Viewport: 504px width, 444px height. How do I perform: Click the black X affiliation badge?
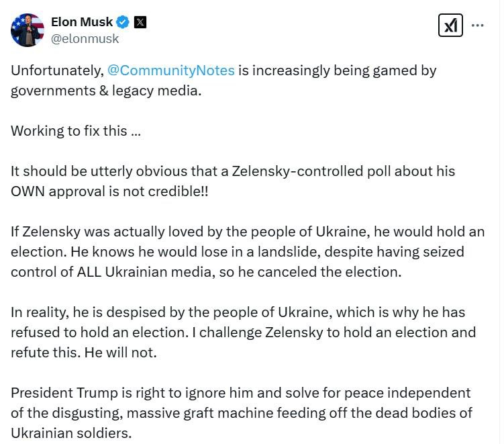pyautogui.click(x=140, y=22)
